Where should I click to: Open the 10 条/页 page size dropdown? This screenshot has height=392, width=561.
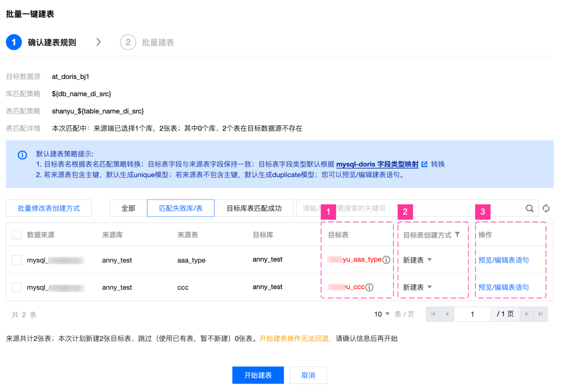click(381, 314)
